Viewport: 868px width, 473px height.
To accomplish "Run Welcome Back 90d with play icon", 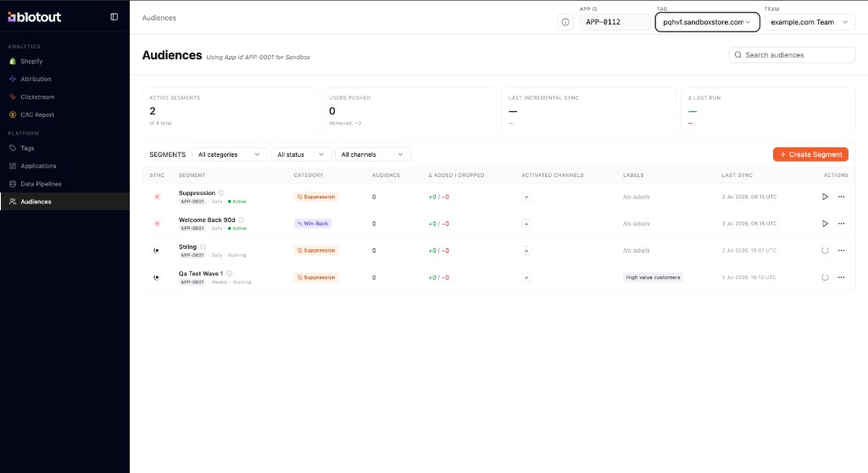I will click(825, 224).
